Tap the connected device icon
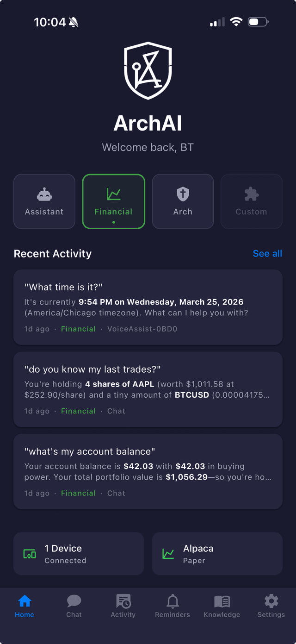Viewport: 296px width, 644px height. pos(29,553)
